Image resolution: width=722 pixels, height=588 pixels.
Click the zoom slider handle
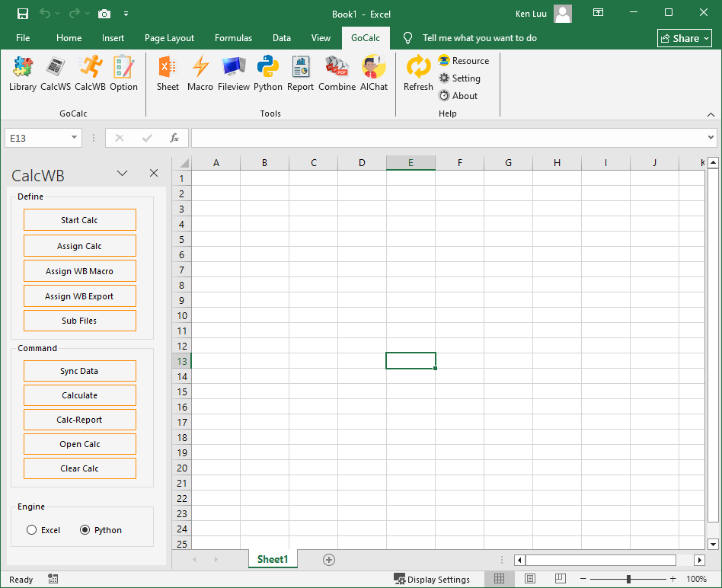[628, 579]
